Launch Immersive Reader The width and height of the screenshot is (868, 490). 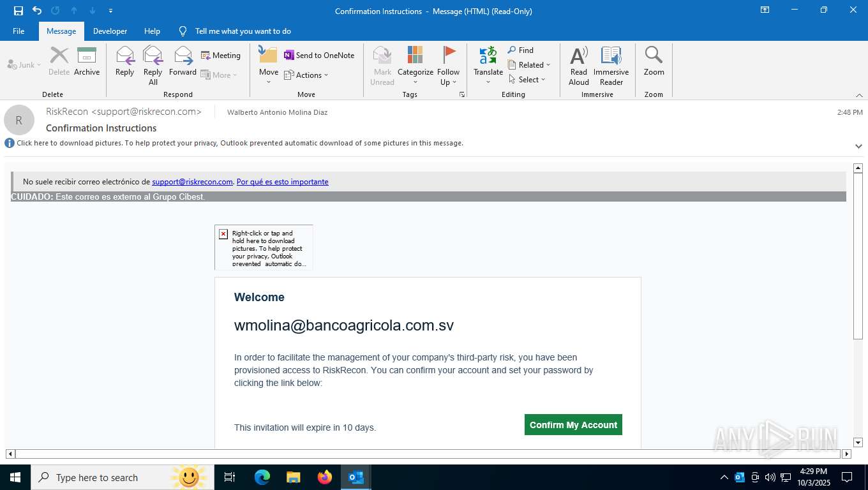coord(611,65)
